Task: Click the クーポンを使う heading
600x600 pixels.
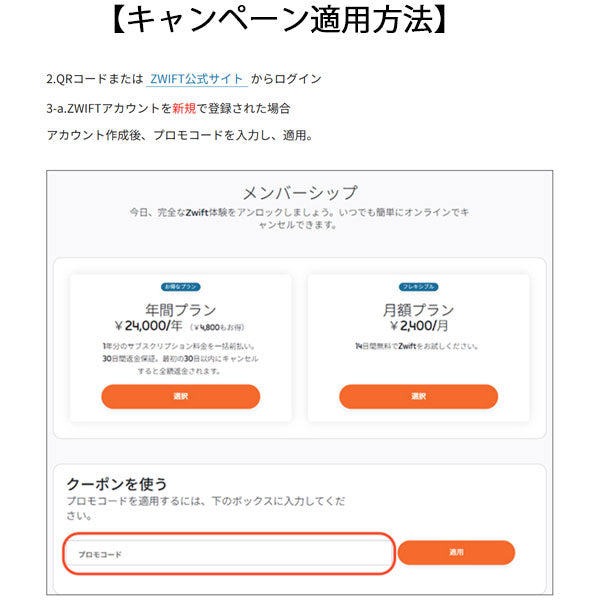Action: [116, 483]
